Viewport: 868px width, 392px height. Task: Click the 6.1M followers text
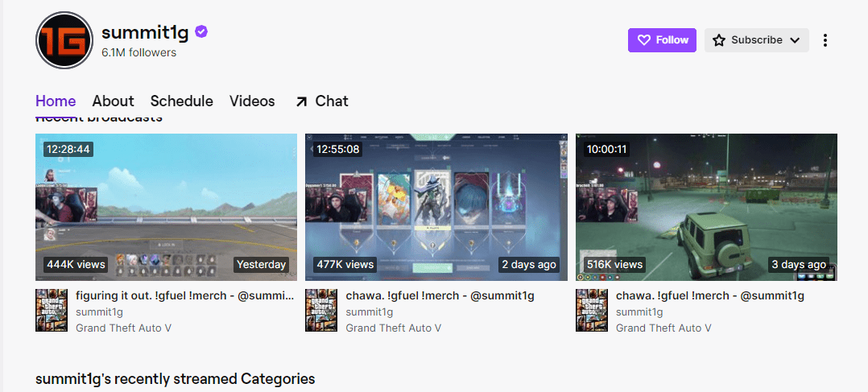click(x=139, y=52)
